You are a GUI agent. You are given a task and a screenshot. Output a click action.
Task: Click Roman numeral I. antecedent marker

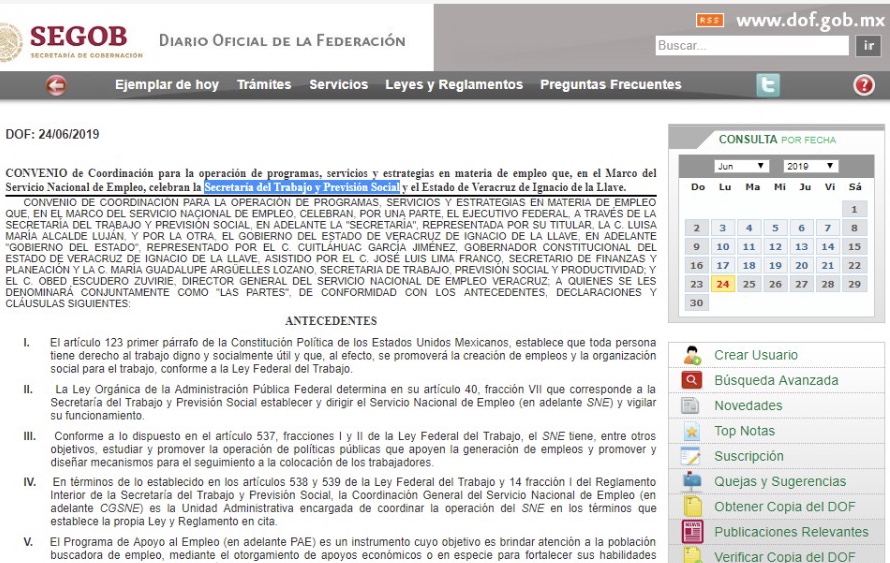[27, 343]
